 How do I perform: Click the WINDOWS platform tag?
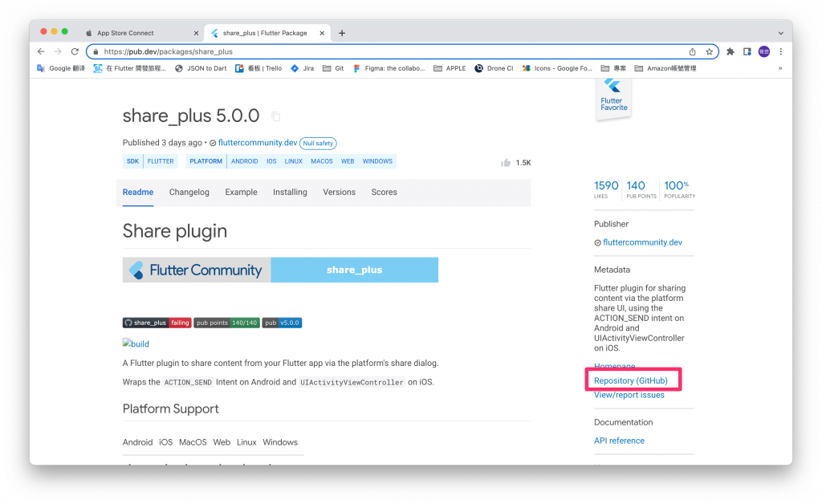click(x=377, y=161)
